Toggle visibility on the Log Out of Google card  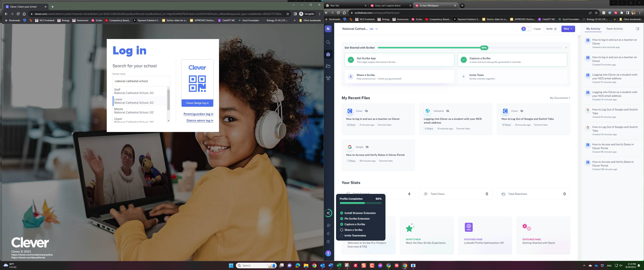522,111
